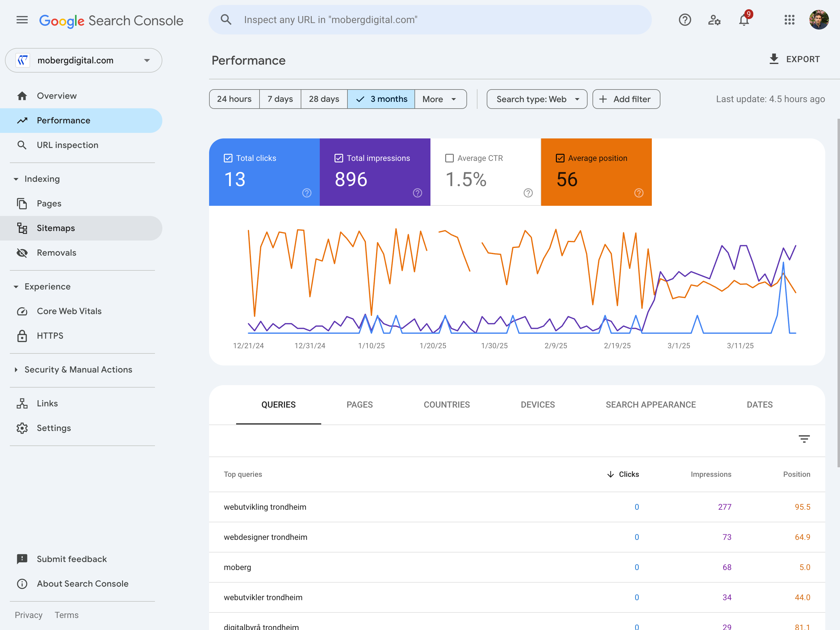The width and height of the screenshot is (840, 630).
Task: Click the page vertical scrollbar
Action: [838, 293]
